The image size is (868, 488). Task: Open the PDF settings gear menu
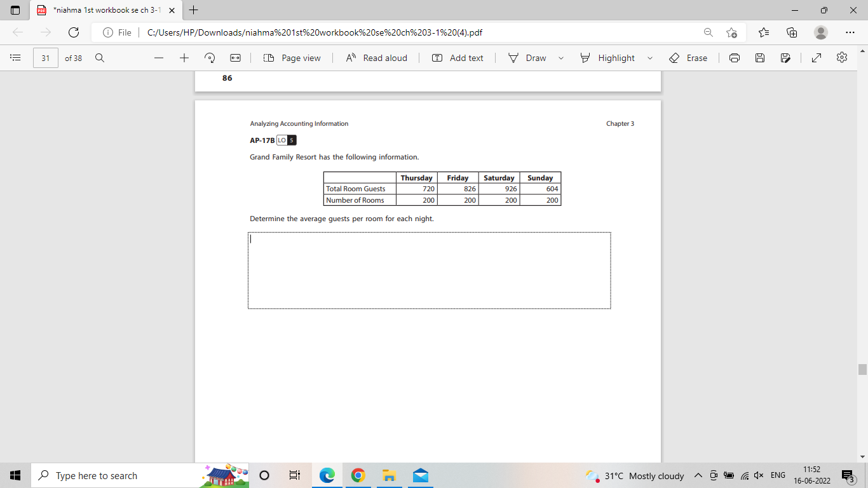[x=841, y=58]
